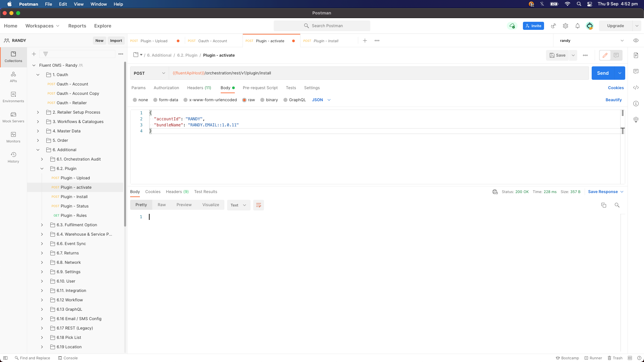
Task: Open the Monitors sidebar panel
Action: (13, 137)
